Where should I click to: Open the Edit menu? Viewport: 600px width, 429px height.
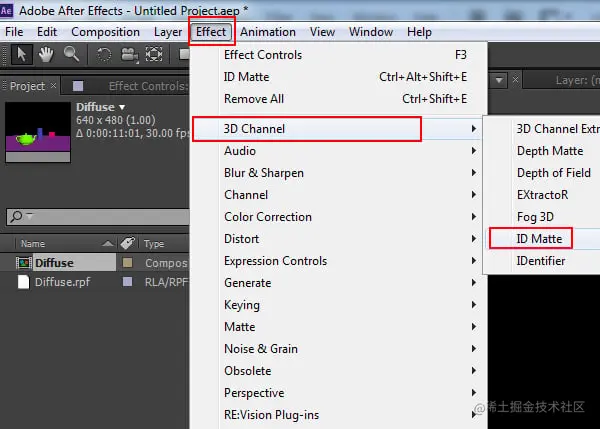pyautogui.click(x=47, y=32)
